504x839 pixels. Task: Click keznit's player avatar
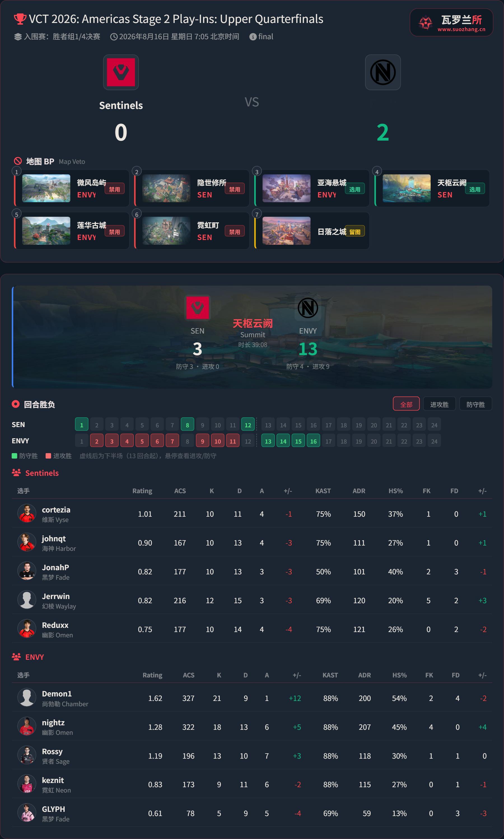[27, 784]
